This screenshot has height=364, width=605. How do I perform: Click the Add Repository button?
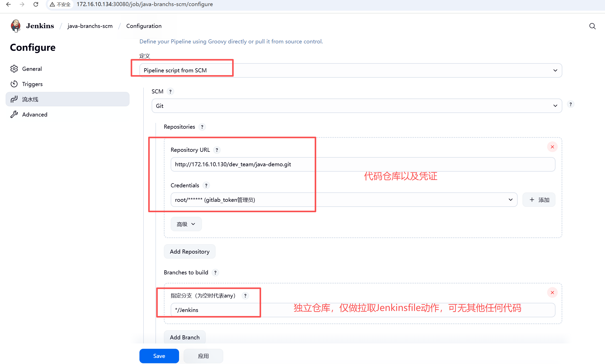click(x=189, y=252)
